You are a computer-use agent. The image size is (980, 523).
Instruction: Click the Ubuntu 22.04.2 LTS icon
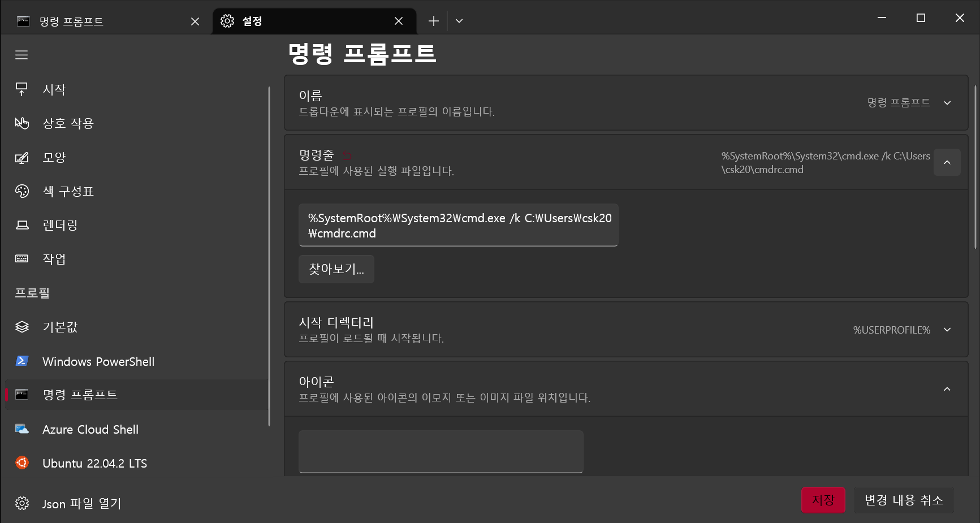click(21, 463)
